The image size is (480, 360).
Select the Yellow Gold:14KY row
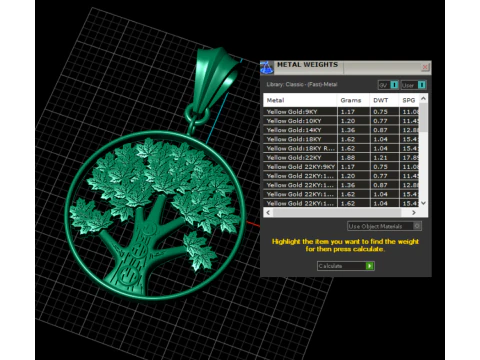coord(341,130)
